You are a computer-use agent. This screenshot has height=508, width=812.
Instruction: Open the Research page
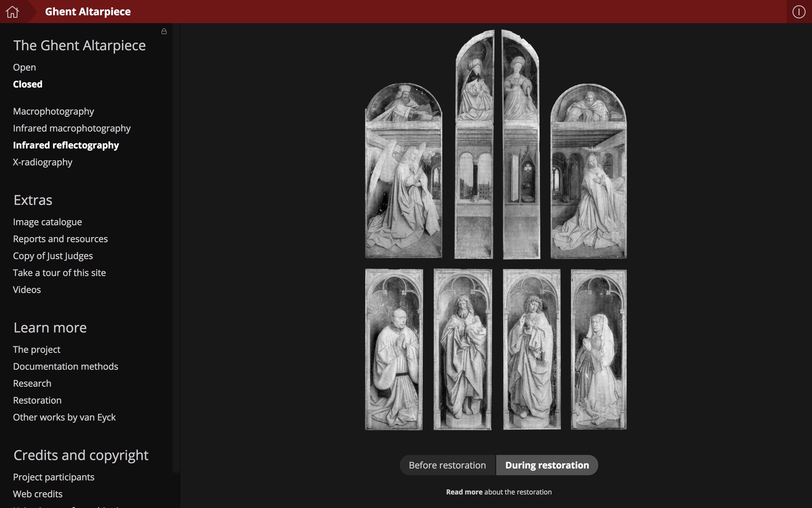[32, 383]
